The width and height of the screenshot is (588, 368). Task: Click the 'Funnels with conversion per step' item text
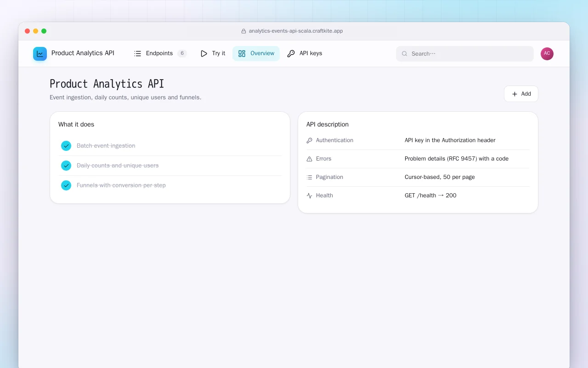[121, 185]
